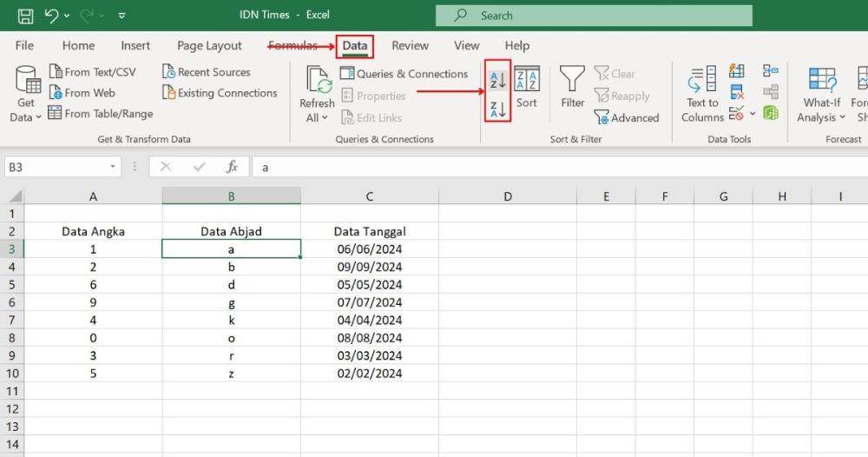Select column C header
This screenshot has height=457, width=868.
point(369,196)
